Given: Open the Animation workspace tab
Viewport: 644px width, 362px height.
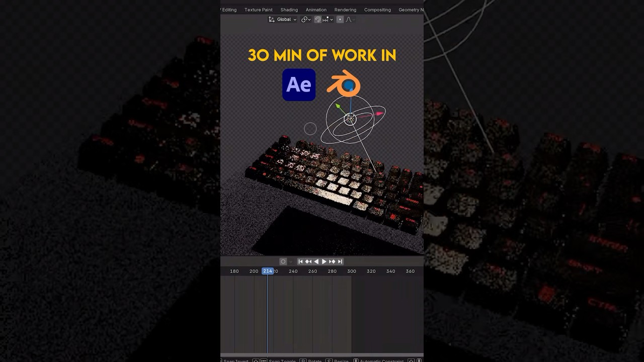Looking at the screenshot, I should [x=316, y=10].
